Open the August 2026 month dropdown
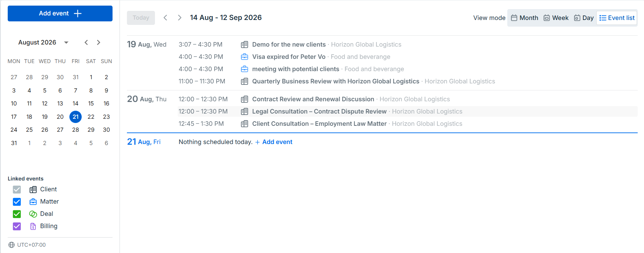This screenshot has width=644, height=253. coord(43,42)
